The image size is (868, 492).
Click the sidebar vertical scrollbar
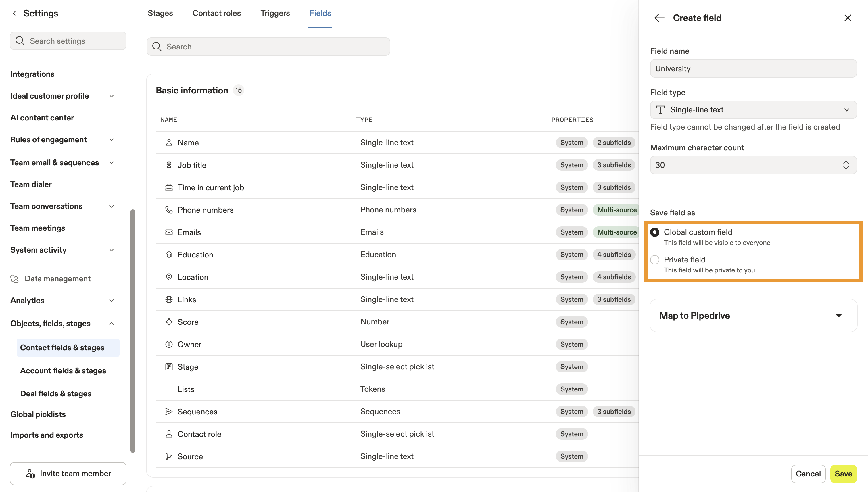coord(133,331)
